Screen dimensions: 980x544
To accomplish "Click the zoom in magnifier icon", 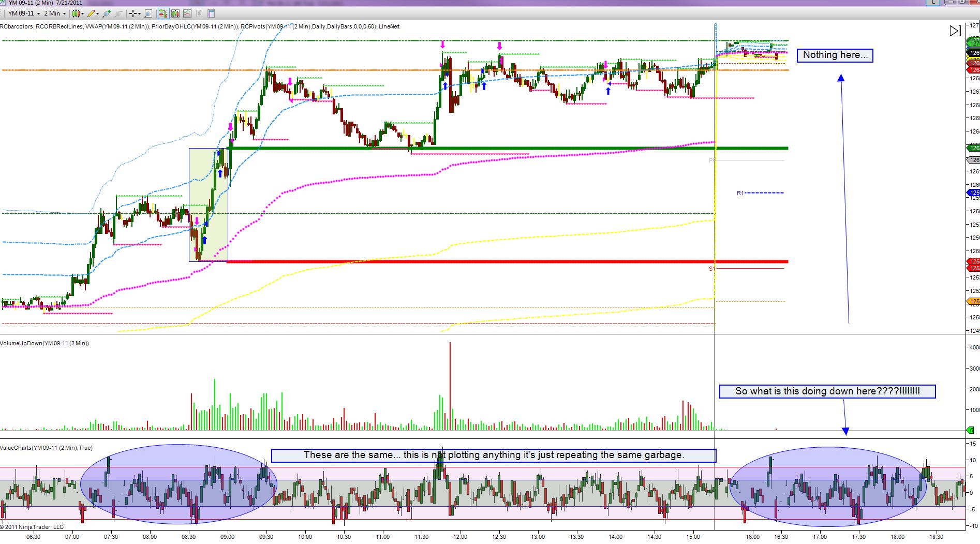I will click(107, 13).
